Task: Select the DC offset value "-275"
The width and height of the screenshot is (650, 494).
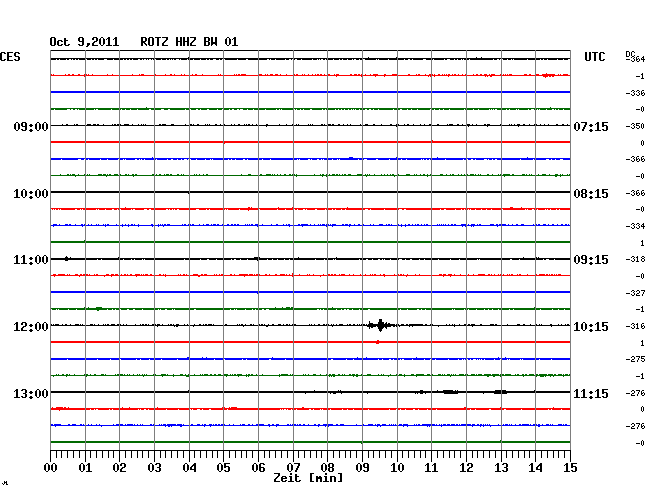Action: point(635,359)
